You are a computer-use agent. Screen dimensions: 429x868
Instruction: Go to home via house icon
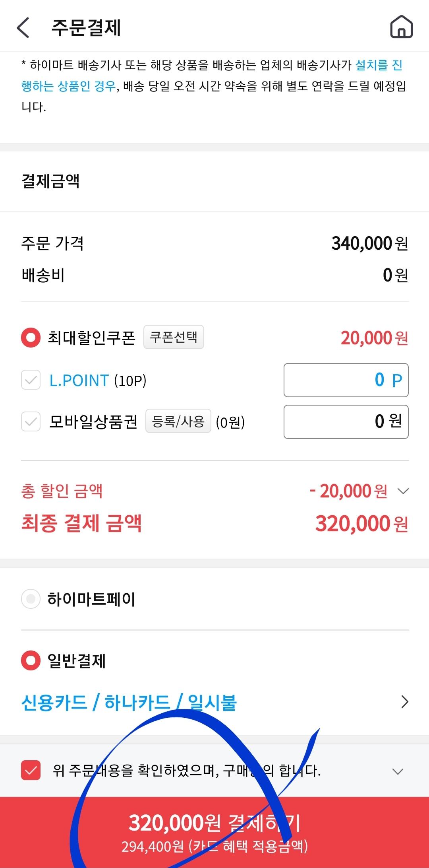point(401,27)
